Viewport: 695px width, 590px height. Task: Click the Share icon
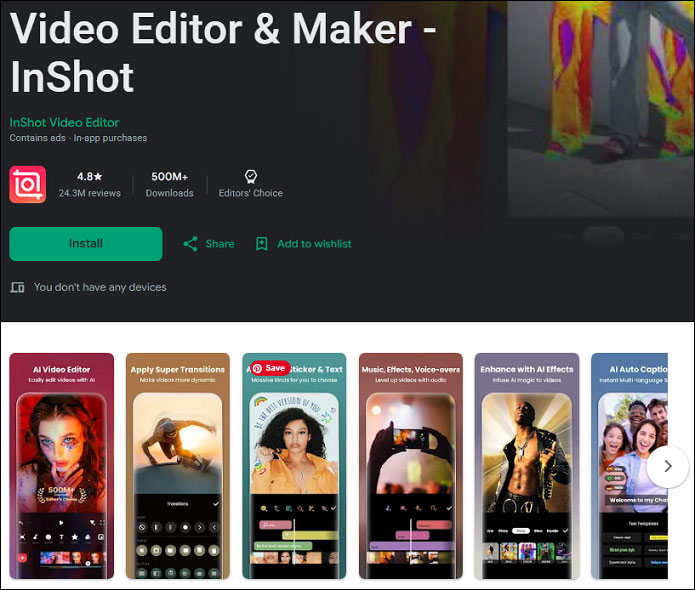pos(191,244)
